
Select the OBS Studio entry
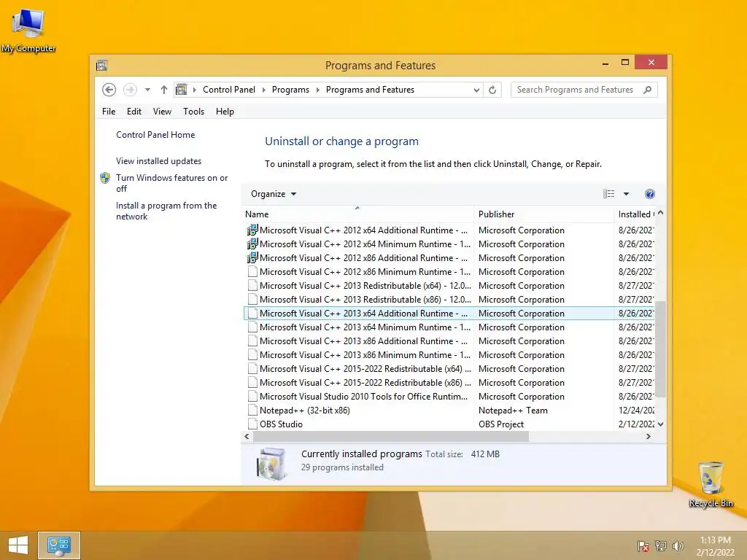(281, 424)
